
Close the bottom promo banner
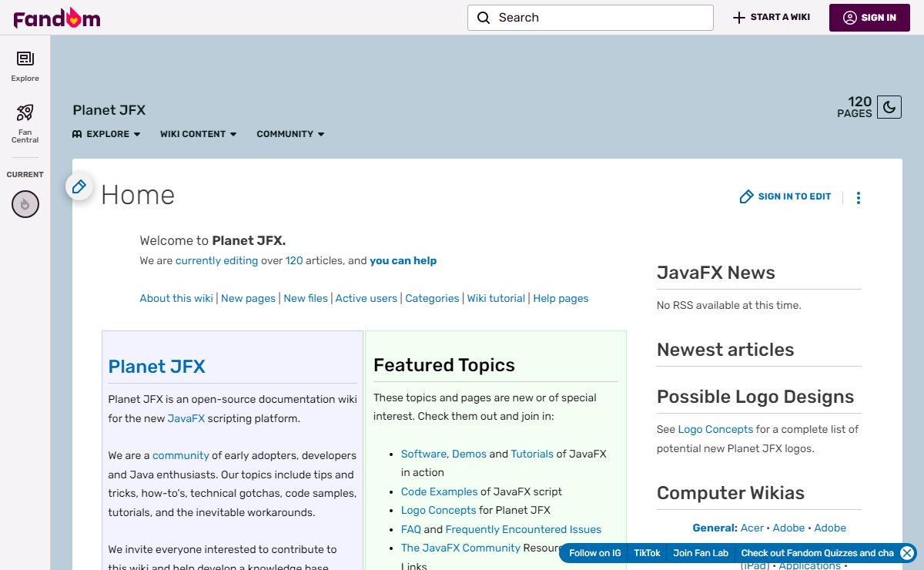click(907, 553)
